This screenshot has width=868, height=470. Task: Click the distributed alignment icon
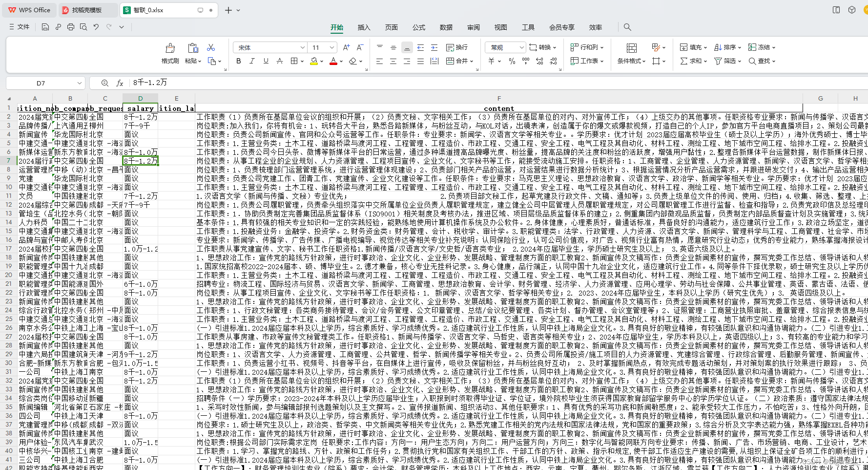(x=434, y=61)
